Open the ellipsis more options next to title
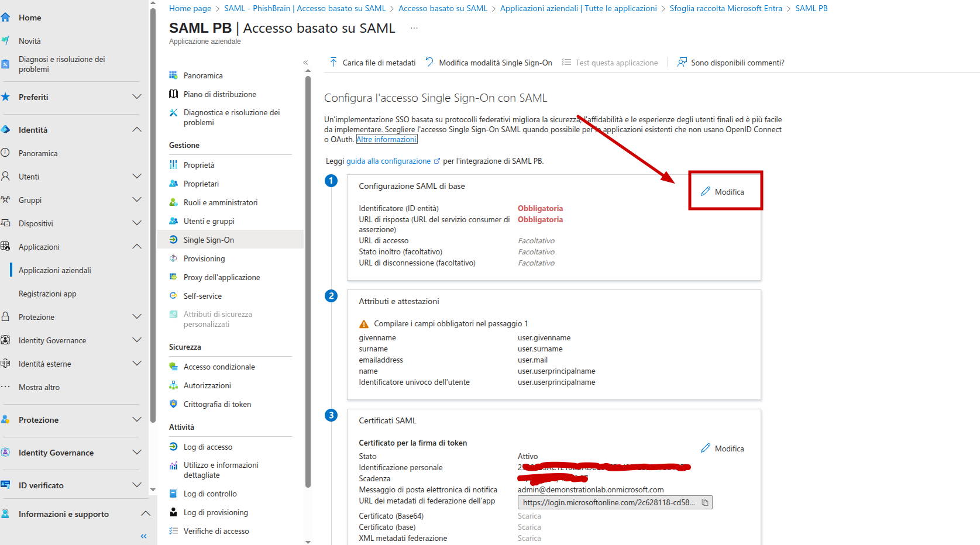980x545 pixels. click(x=414, y=28)
